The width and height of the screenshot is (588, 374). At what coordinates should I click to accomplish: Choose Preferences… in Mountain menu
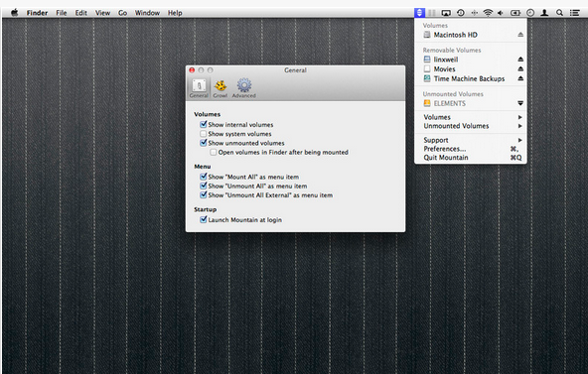click(471, 149)
